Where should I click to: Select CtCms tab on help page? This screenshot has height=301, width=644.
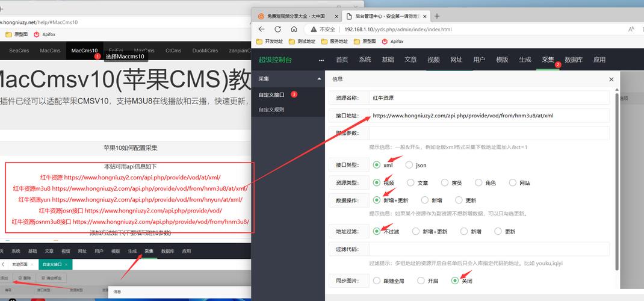point(173,51)
